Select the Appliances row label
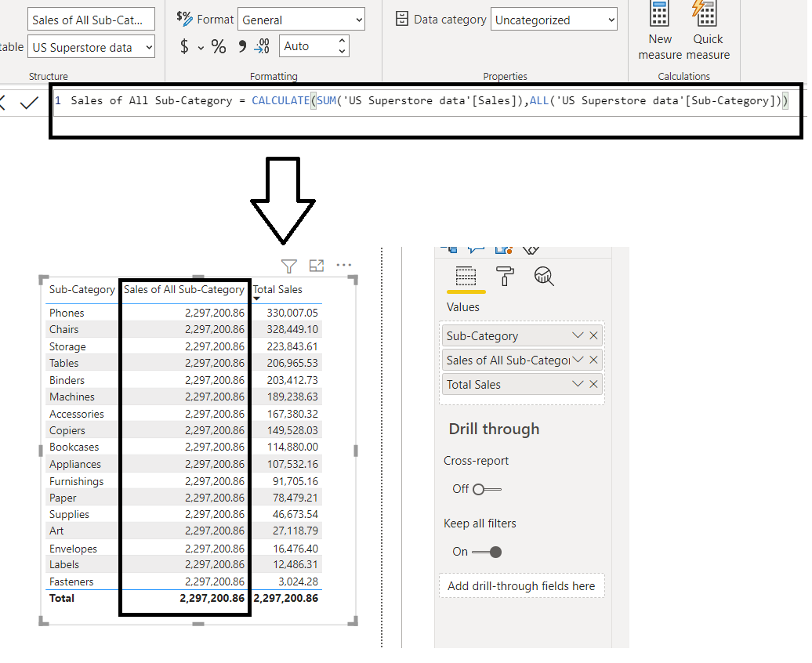 tap(75, 464)
